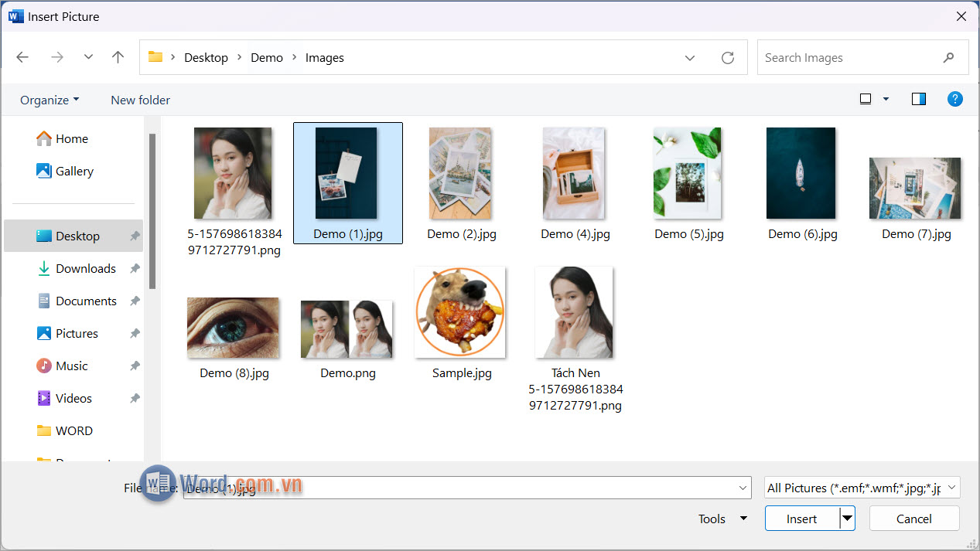This screenshot has width=980, height=551.
Task: Click the search magnifier icon
Action: pos(949,58)
